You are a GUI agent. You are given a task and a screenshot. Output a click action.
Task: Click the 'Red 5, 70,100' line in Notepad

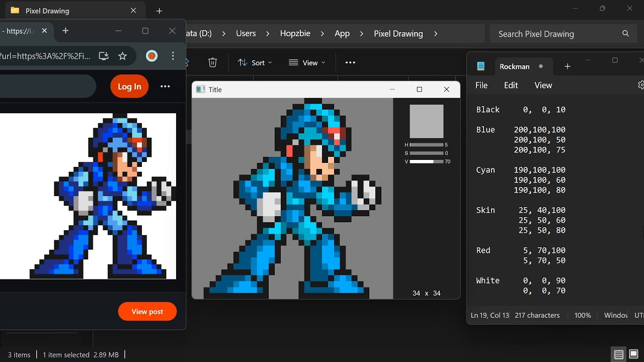coord(521,250)
